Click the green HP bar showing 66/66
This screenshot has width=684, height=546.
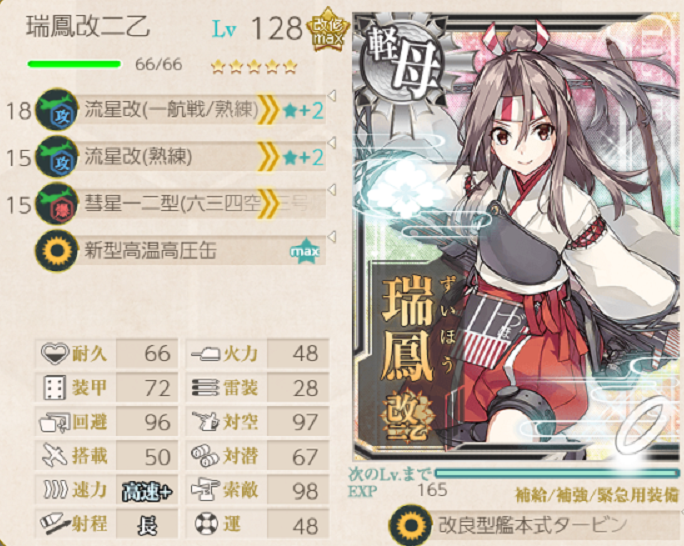click(x=74, y=65)
